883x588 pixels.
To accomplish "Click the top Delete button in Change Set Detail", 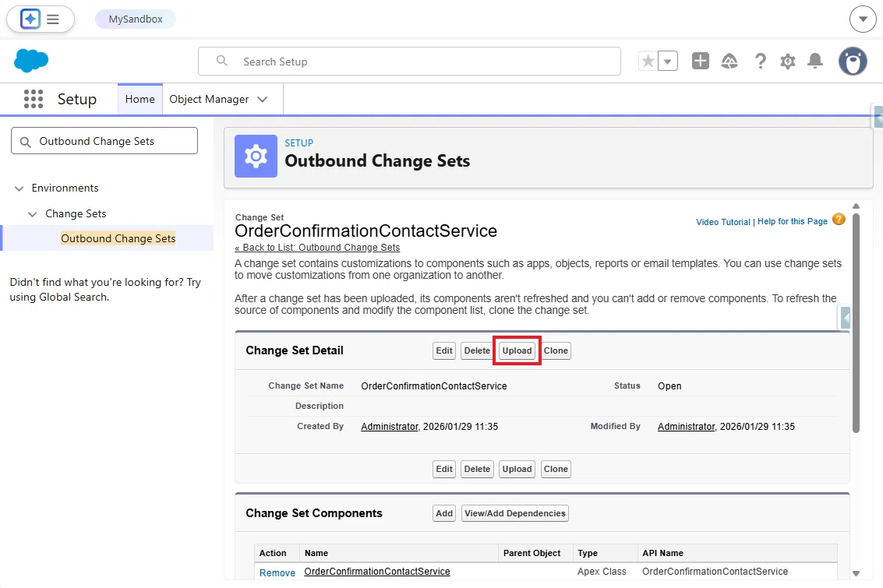I will 477,350.
